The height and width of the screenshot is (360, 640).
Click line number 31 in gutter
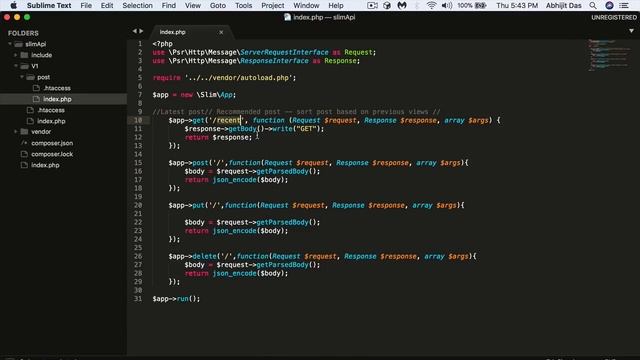point(138,298)
